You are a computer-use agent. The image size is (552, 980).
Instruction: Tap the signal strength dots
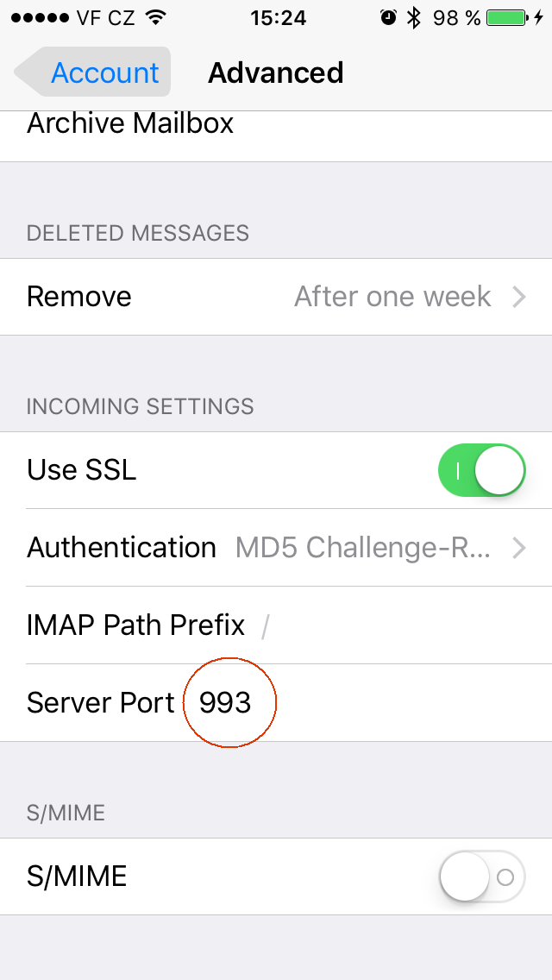[x=40, y=17]
